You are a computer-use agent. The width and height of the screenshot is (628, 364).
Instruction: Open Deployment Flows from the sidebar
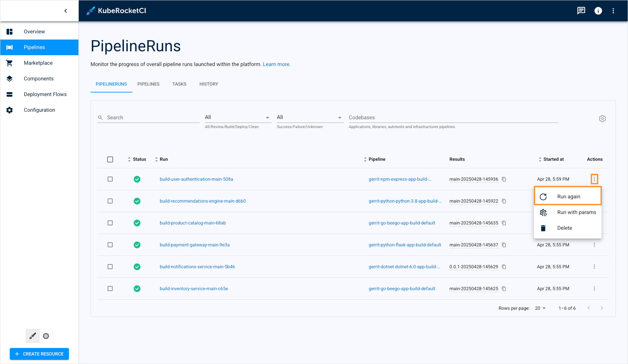45,94
